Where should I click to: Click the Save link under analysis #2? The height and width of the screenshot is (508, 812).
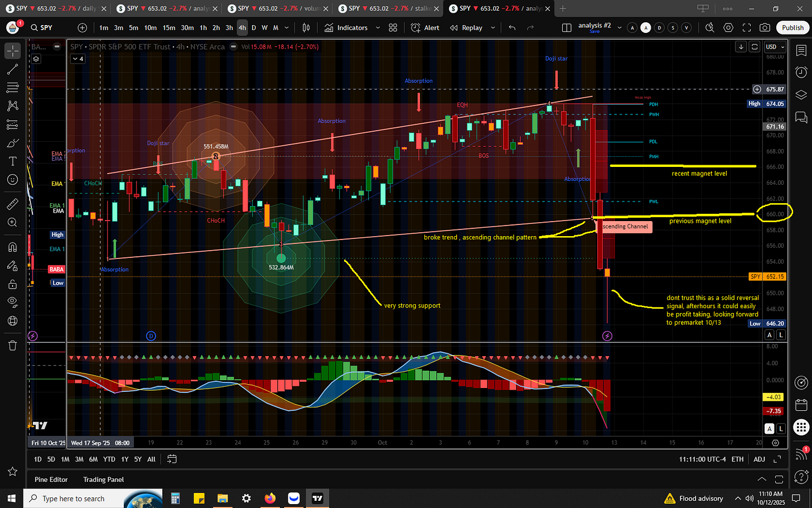tap(594, 32)
